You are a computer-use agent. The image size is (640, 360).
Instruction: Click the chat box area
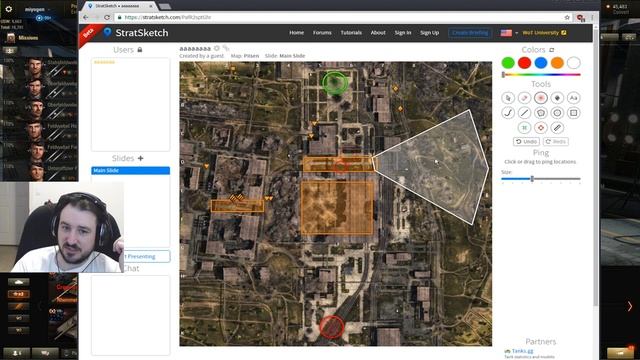click(131, 315)
